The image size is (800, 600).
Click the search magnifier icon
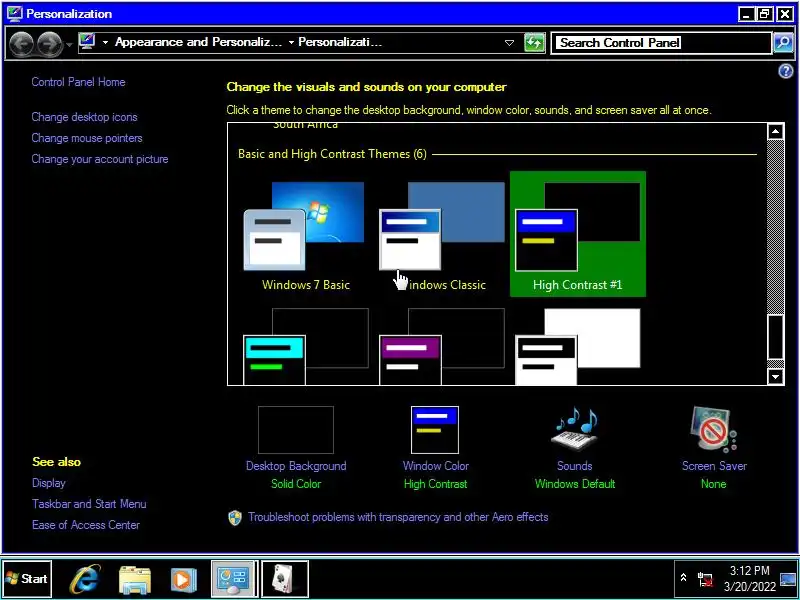pos(783,43)
